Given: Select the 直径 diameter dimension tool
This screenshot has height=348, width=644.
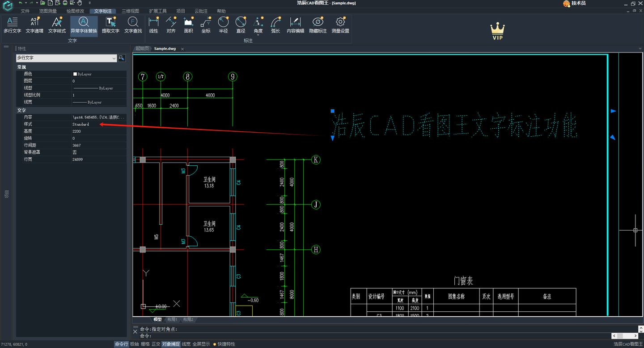Looking at the screenshot, I should tap(241, 25).
